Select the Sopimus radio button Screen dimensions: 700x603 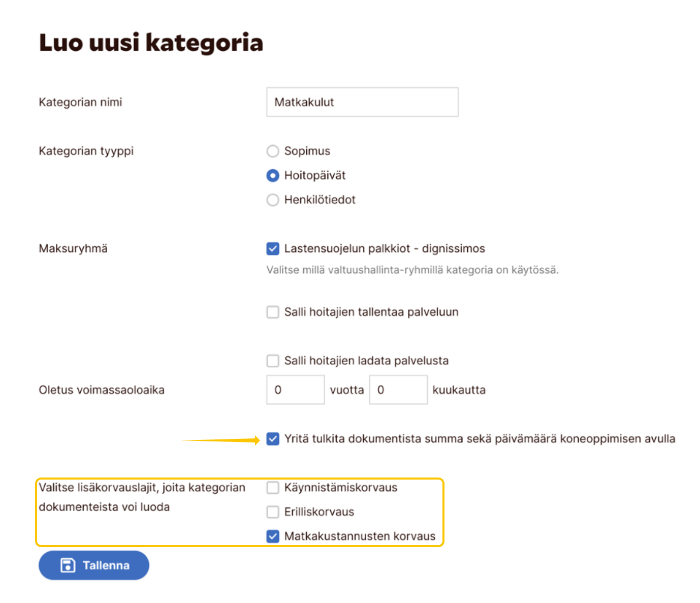point(273,151)
